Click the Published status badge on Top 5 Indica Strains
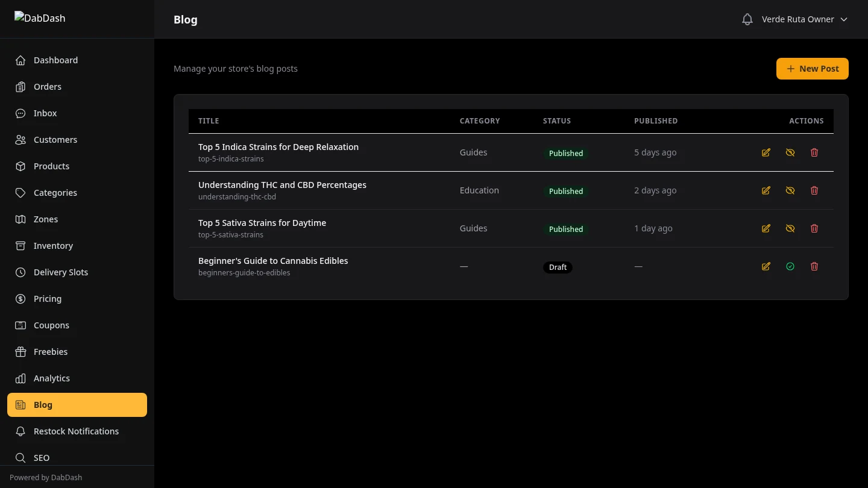868x488 pixels. 565,153
